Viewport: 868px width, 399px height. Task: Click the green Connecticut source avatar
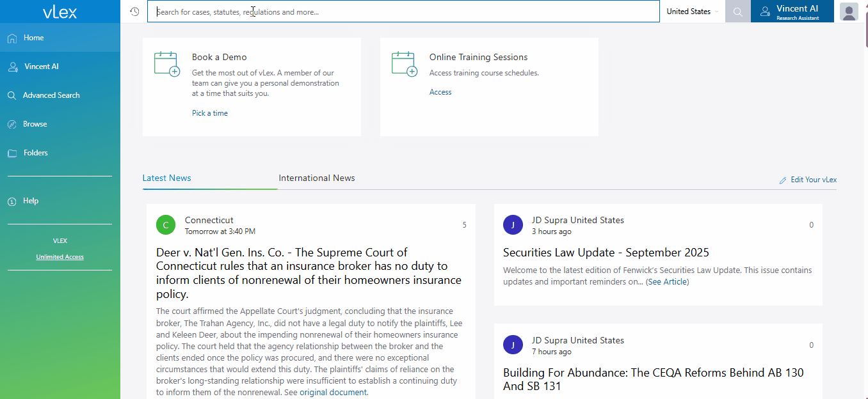point(166,225)
